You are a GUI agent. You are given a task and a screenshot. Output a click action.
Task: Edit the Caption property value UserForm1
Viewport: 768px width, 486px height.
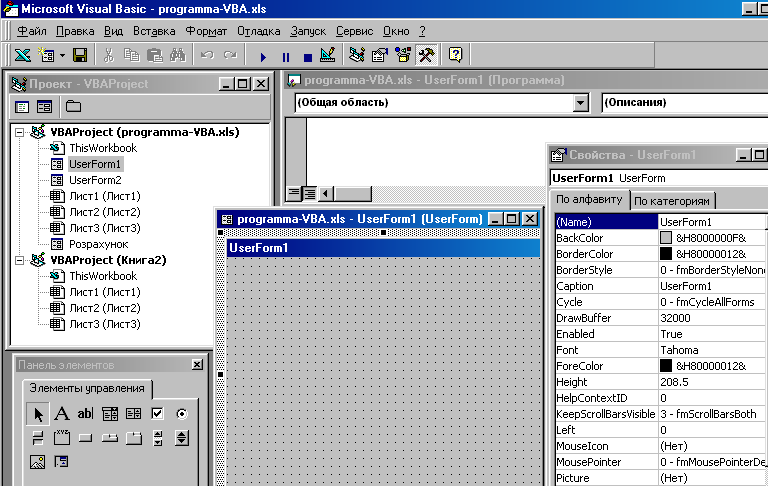713,286
